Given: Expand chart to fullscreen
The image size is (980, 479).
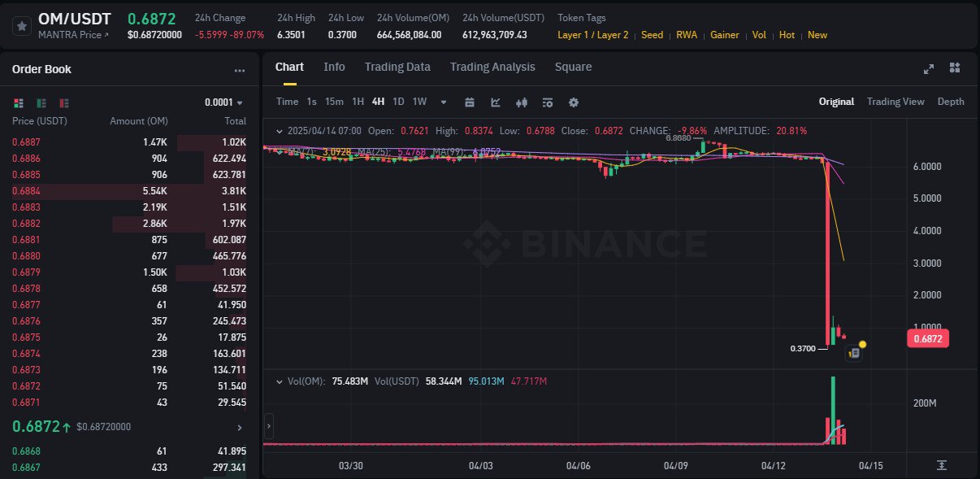Looking at the screenshot, I should point(929,69).
